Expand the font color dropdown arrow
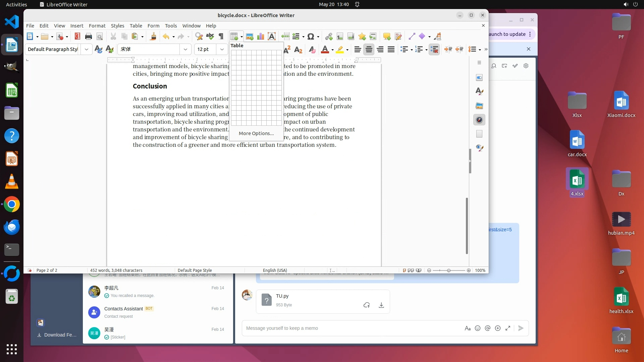Viewport: 644px width, 362px height. tap(332, 50)
